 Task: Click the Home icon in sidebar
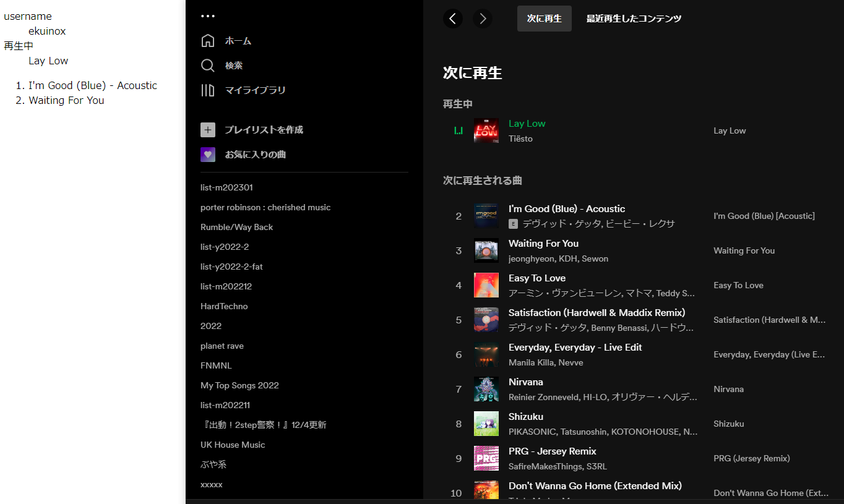[208, 41]
